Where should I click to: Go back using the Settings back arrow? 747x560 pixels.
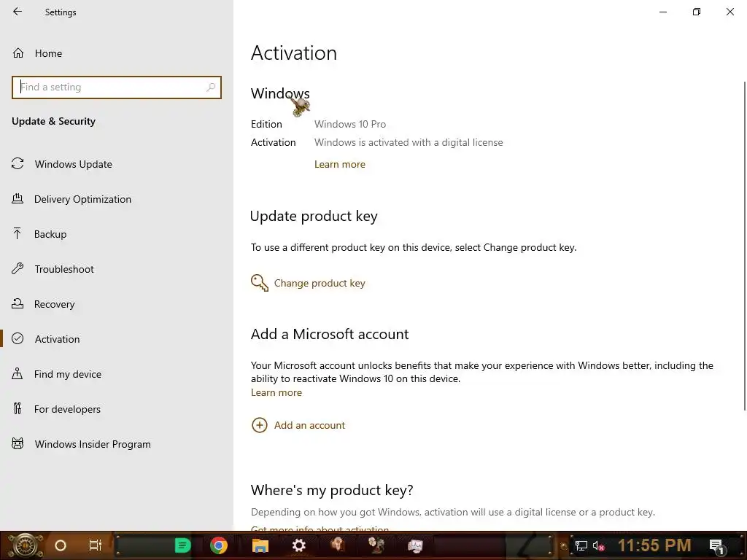(18, 12)
